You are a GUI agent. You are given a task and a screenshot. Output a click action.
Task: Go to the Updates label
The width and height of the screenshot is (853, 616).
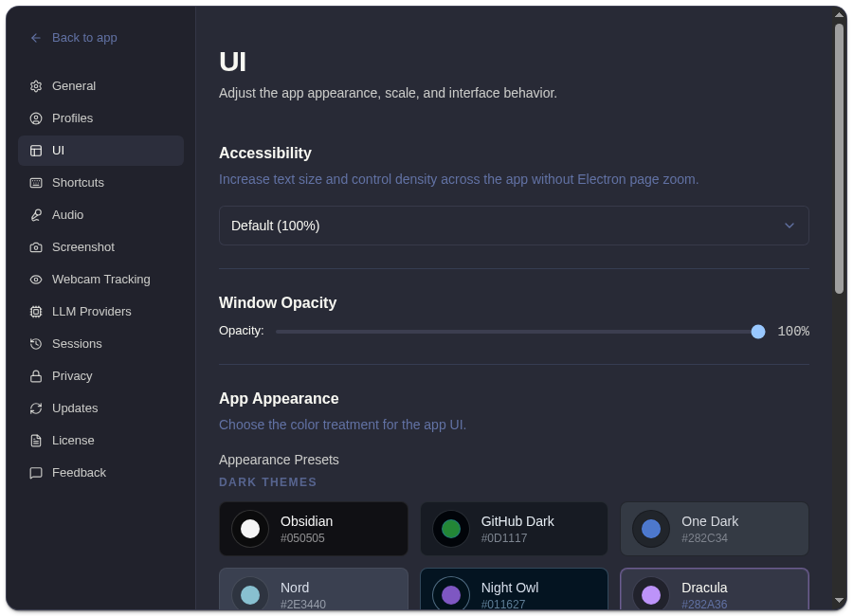pos(75,408)
